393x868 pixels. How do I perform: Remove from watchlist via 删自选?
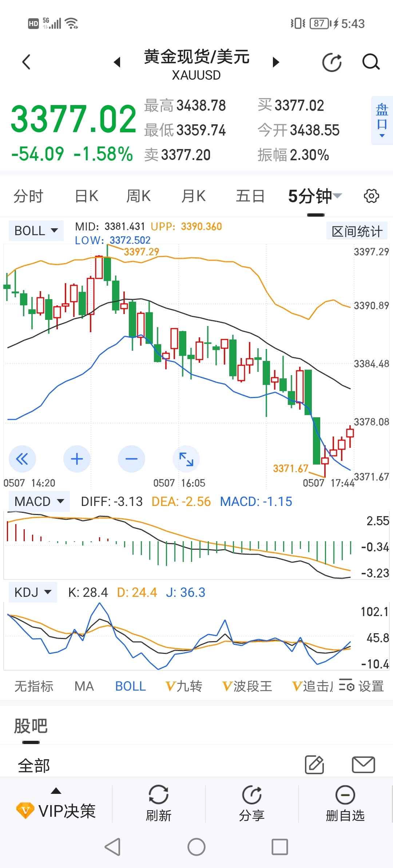coord(345,804)
